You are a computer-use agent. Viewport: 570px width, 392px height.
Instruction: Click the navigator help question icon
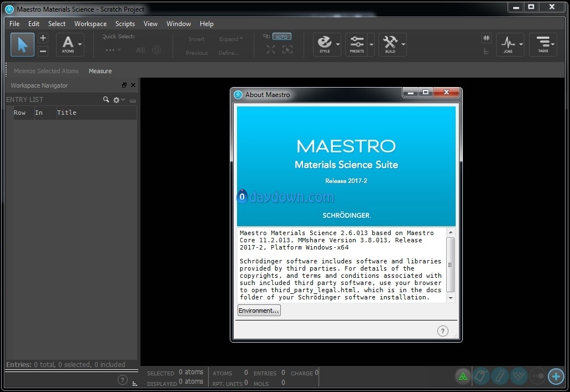point(123,380)
